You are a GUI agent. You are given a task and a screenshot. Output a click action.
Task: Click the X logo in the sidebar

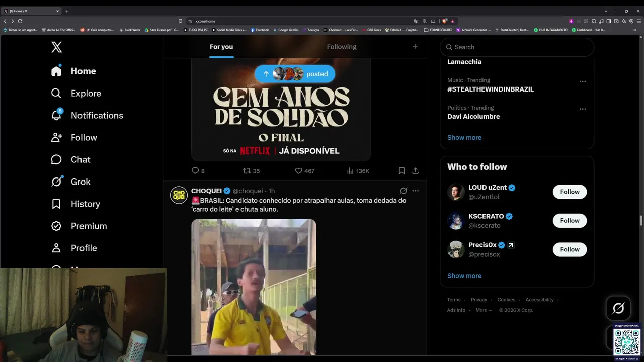click(57, 47)
